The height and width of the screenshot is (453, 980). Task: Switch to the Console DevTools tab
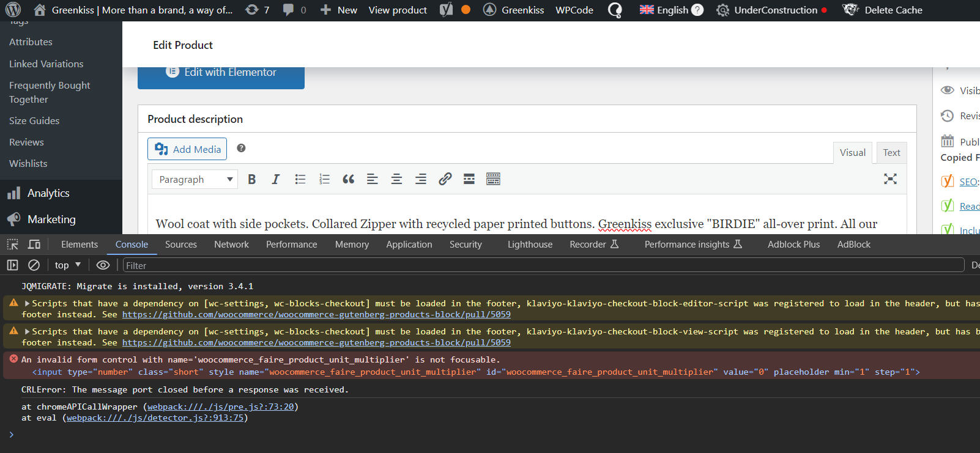[132, 245]
